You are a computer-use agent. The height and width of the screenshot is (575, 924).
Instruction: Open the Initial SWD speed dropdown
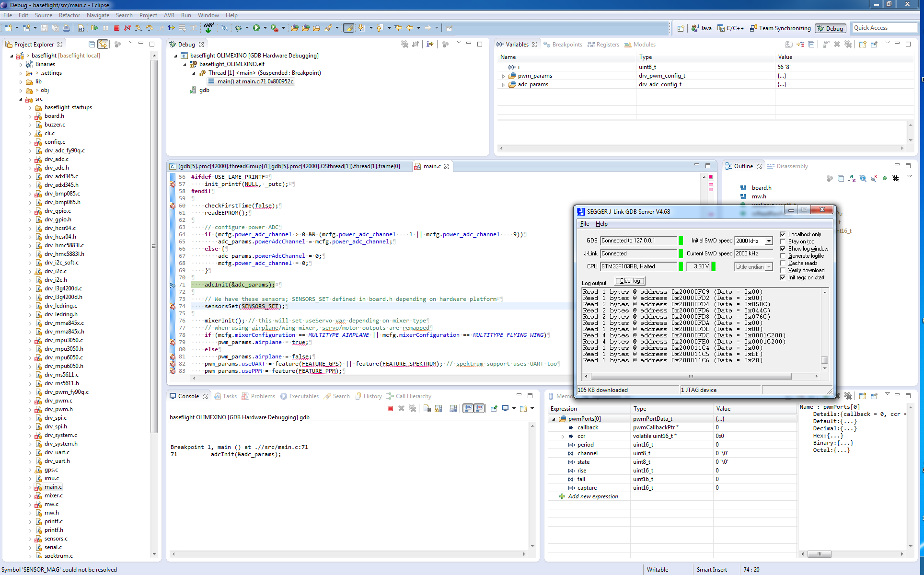click(769, 241)
